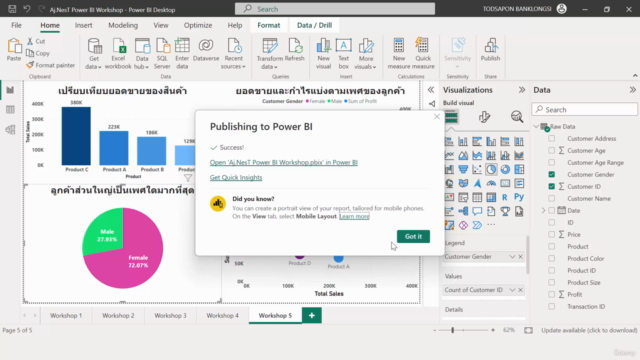This screenshot has width=640, height=360.
Task: Add a new report page
Action: coord(312,316)
